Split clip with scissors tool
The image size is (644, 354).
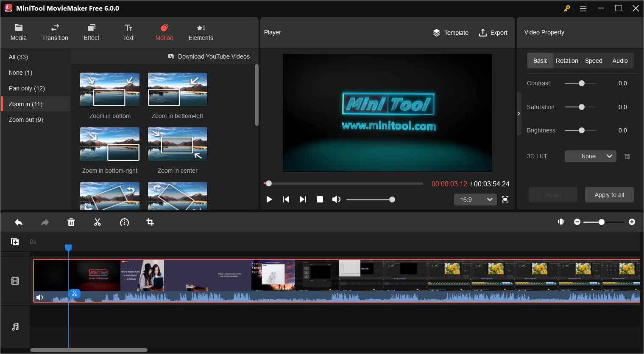point(98,222)
